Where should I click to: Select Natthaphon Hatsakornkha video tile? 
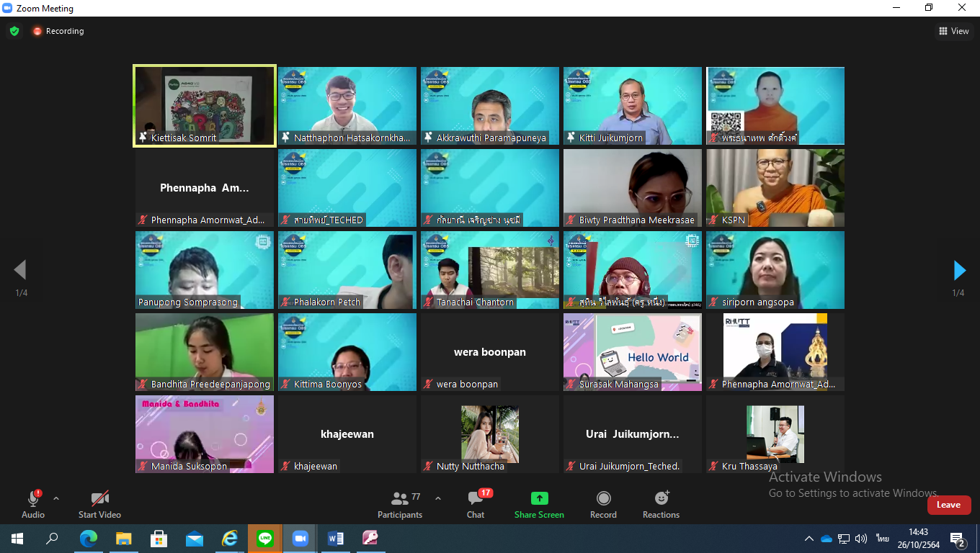[347, 106]
